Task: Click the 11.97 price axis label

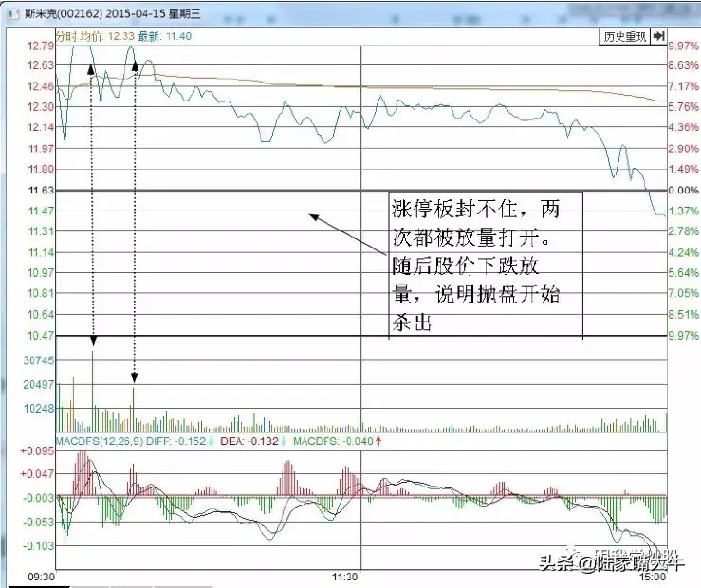Action: tap(41, 148)
